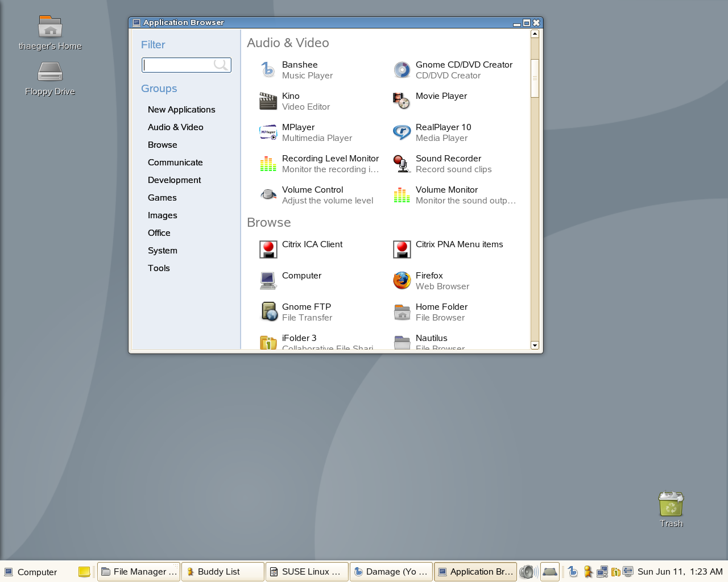This screenshot has height=582, width=728.
Task: Click "Web Browser" description text
Action: 442,286
